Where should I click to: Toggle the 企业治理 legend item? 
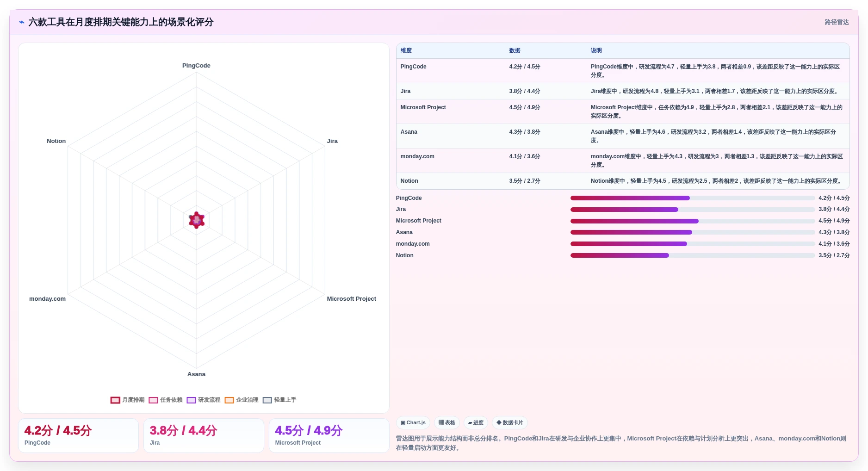(242, 400)
